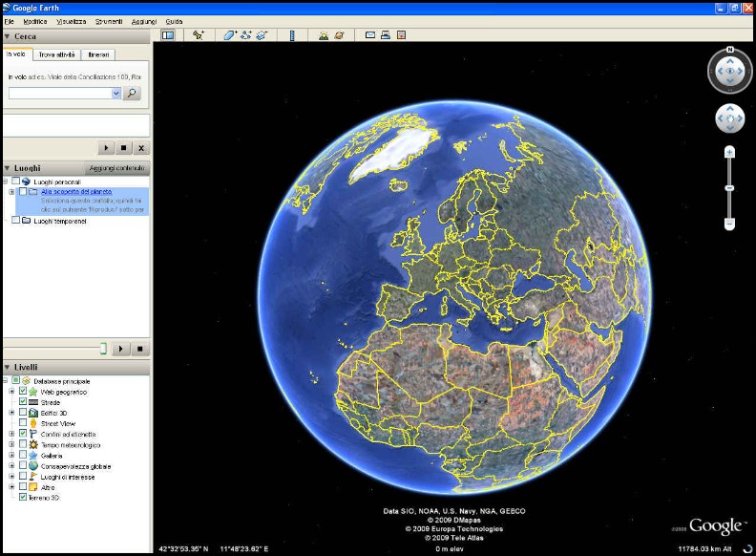View in Google Maps icon
Screen dimensions: 756x556
401,34
